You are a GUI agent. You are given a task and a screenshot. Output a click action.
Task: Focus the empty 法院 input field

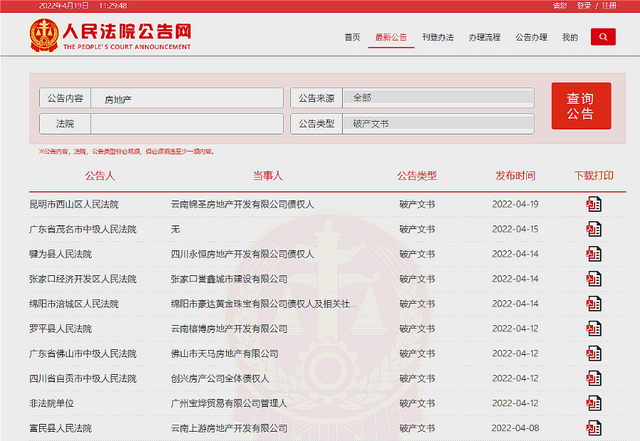point(187,124)
